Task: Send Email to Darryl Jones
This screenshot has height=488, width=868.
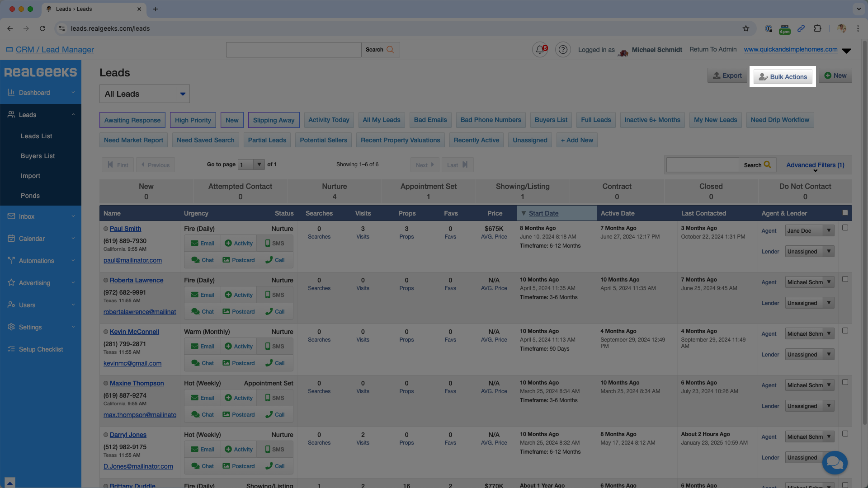Action: click(x=203, y=449)
